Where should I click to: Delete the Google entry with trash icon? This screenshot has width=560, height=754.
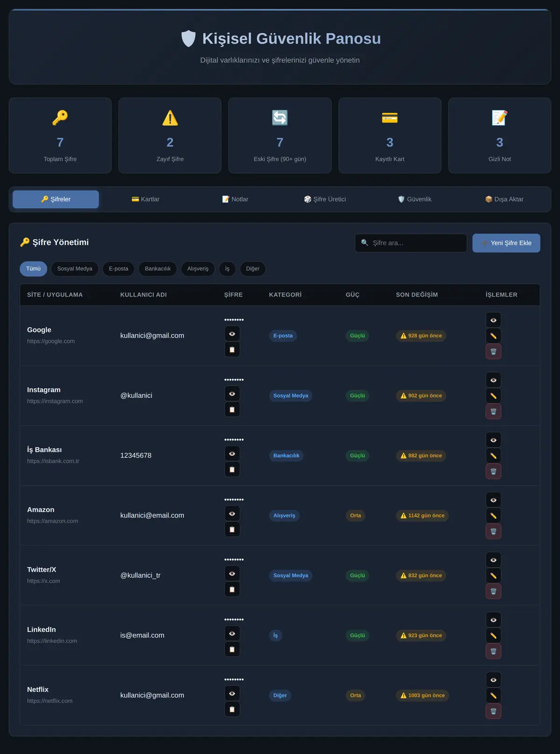pyautogui.click(x=493, y=352)
